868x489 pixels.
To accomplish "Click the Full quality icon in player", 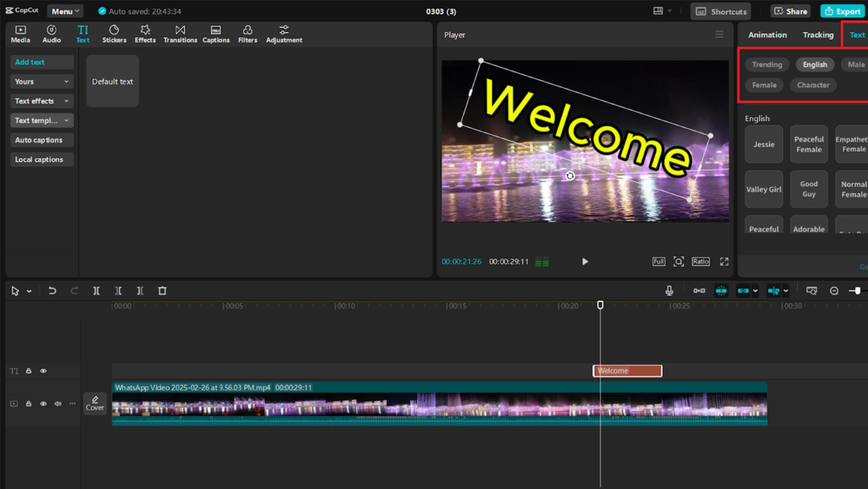I will click(658, 261).
